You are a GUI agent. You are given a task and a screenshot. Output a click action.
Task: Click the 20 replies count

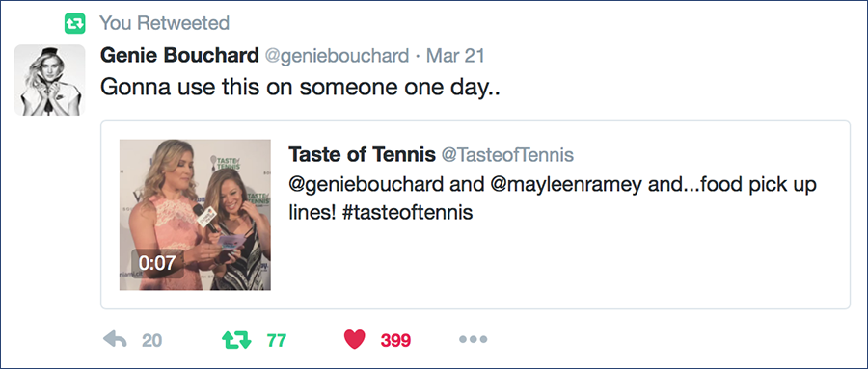151,341
